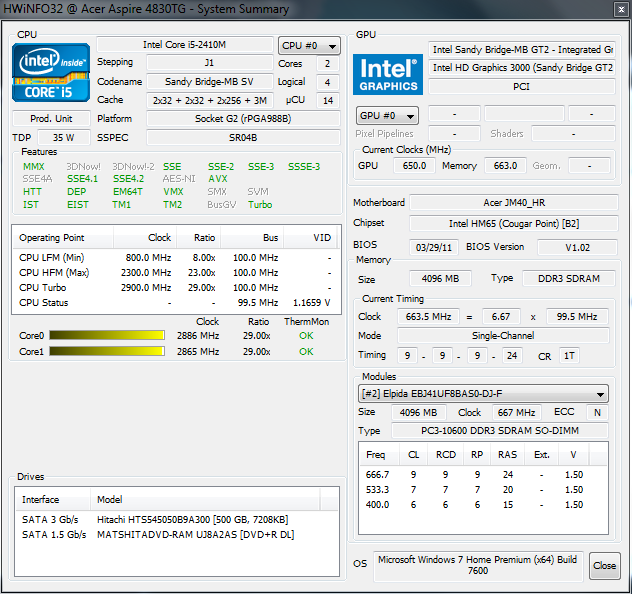Select the CPU Status row
This screenshot has width=632, height=594.
(x=176, y=303)
